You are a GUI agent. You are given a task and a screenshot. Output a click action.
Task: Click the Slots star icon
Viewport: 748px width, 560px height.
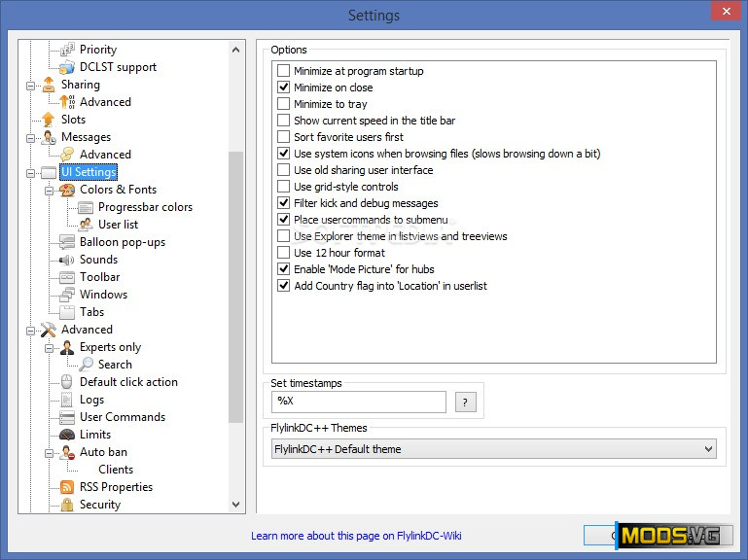coord(48,120)
